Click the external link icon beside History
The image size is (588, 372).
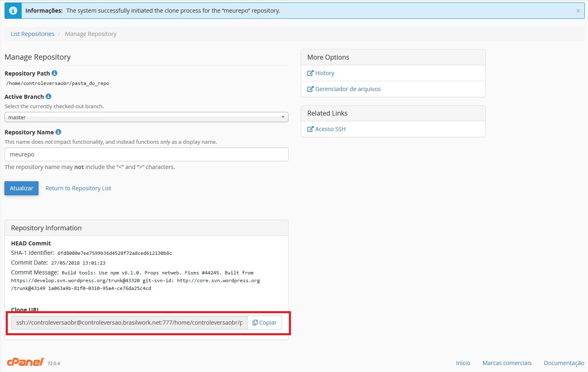pyautogui.click(x=310, y=73)
